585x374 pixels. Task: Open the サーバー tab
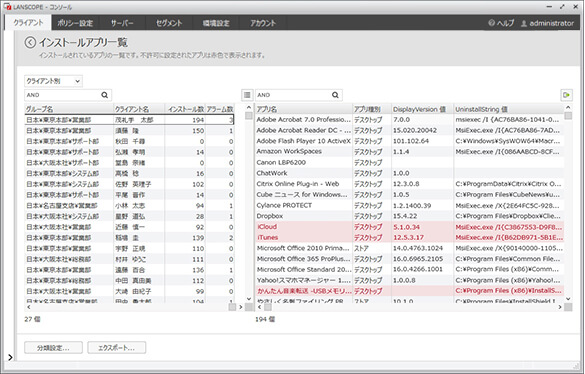point(122,23)
